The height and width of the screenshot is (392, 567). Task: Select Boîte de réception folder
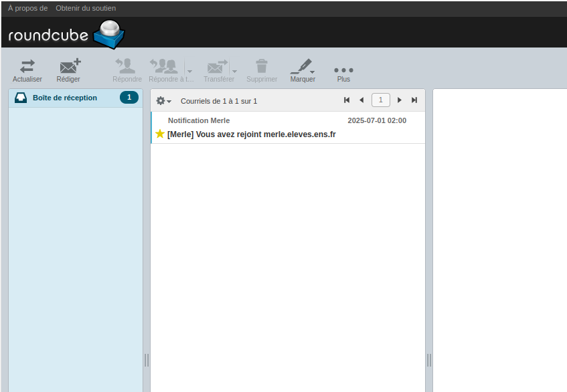(64, 98)
